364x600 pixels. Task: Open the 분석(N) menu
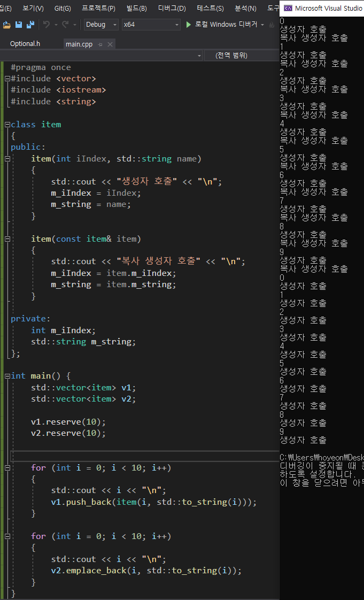coord(245,8)
